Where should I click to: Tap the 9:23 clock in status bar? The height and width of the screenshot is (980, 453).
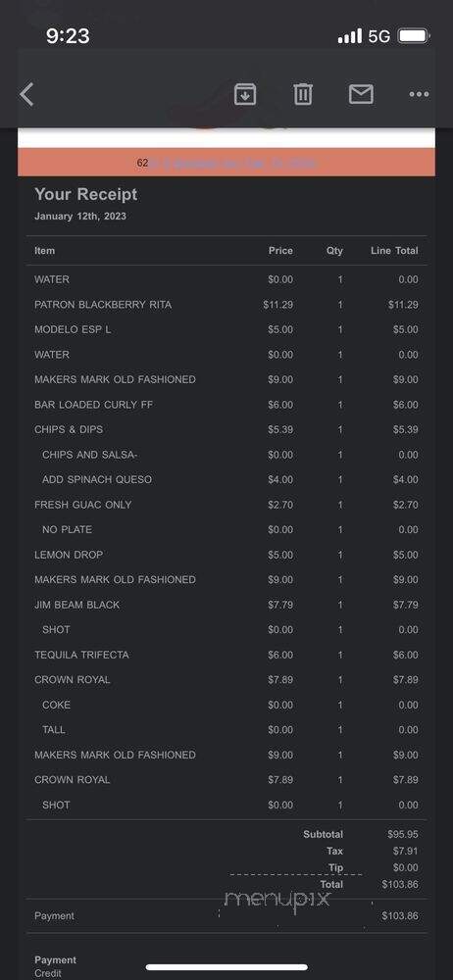point(68,35)
